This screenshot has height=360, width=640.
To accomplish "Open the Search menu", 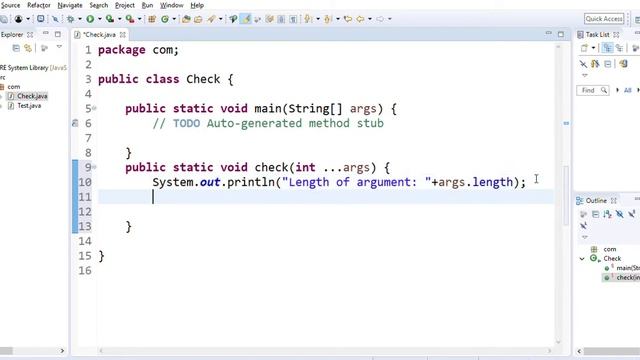I will click(x=99, y=5).
